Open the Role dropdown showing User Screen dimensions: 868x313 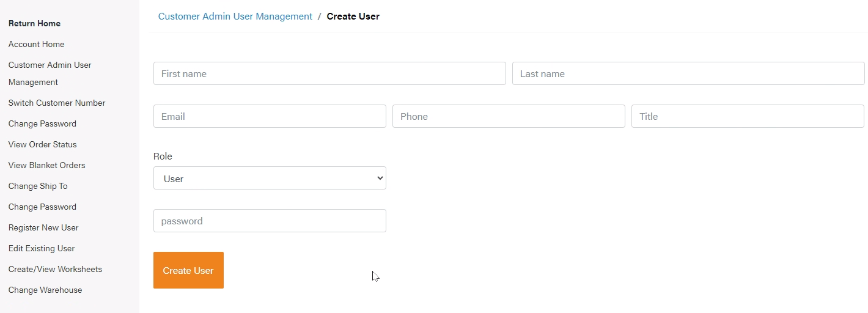point(270,178)
